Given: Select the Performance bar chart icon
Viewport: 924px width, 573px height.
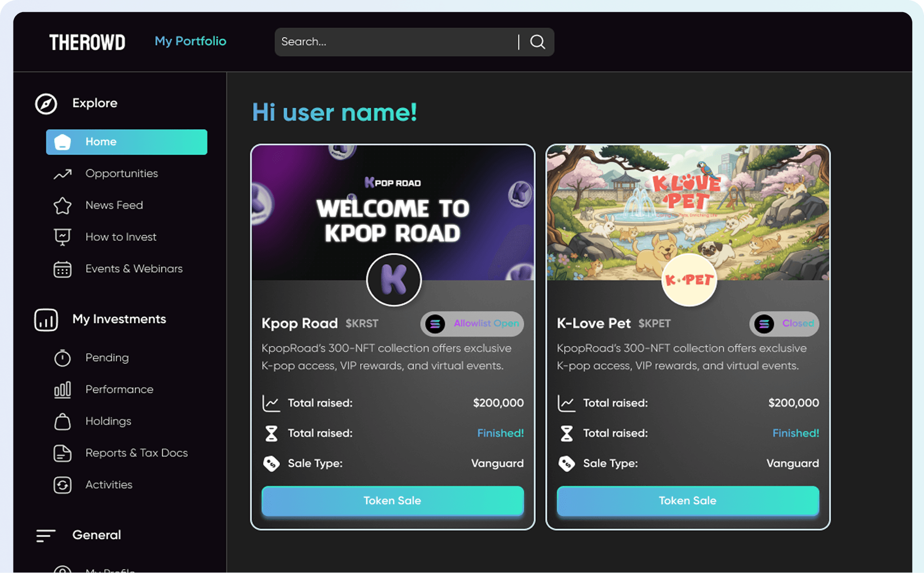Looking at the screenshot, I should (x=62, y=389).
